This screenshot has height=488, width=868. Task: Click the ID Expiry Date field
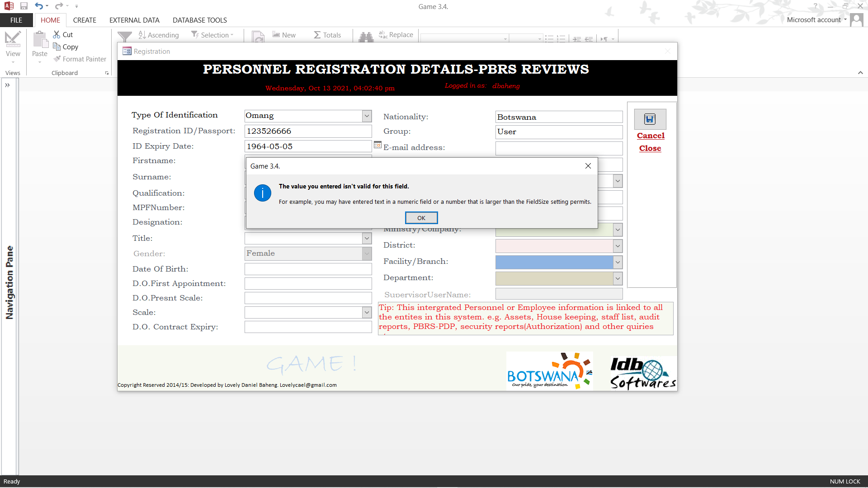[308, 146]
